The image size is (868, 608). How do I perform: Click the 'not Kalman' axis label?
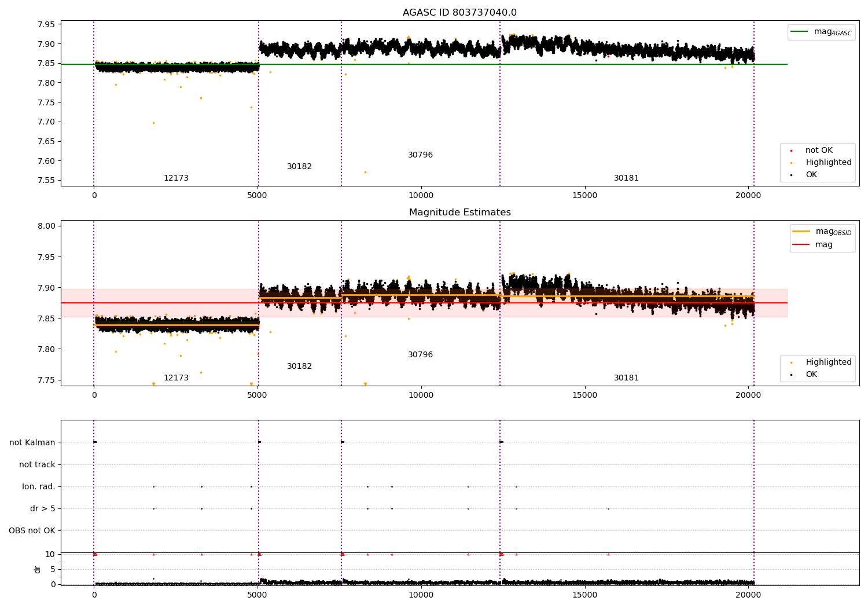point(32,442)
